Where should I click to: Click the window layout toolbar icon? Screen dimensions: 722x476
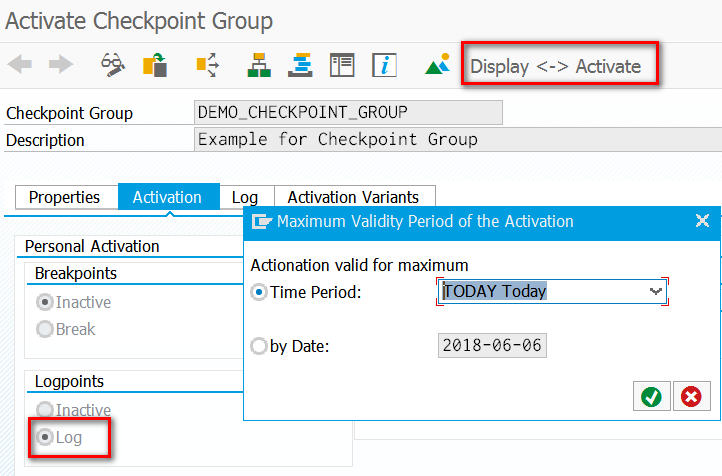(343, 65)
